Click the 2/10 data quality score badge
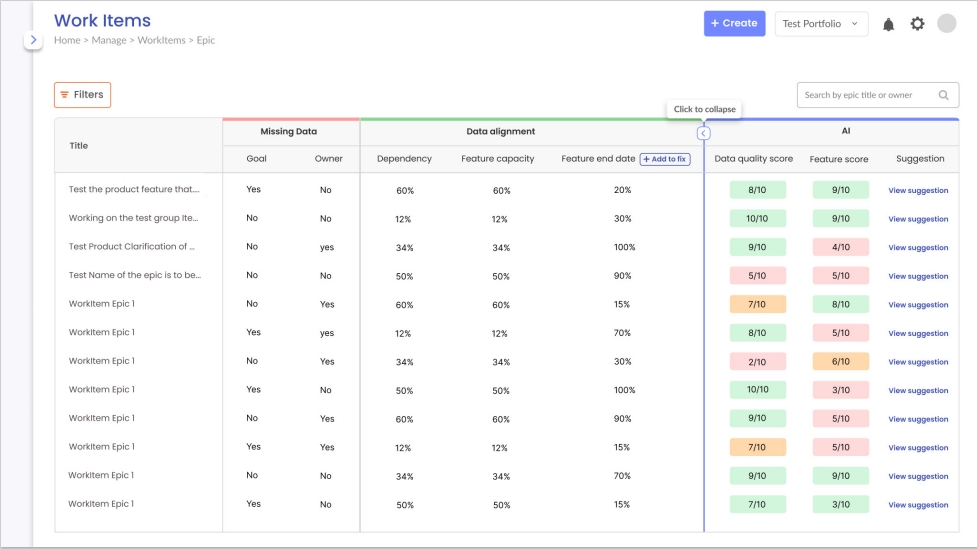 coord(757,362)
